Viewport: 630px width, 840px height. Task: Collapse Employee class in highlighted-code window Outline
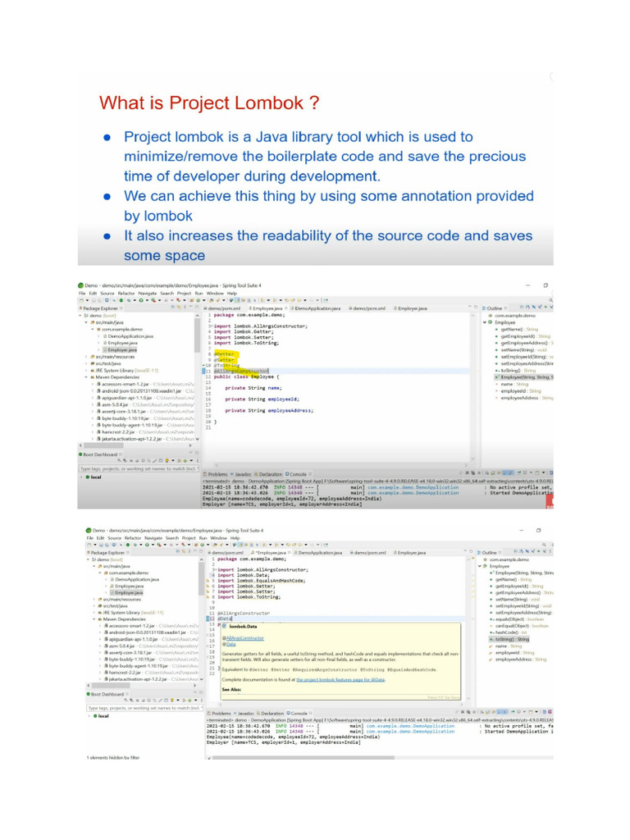485,322
